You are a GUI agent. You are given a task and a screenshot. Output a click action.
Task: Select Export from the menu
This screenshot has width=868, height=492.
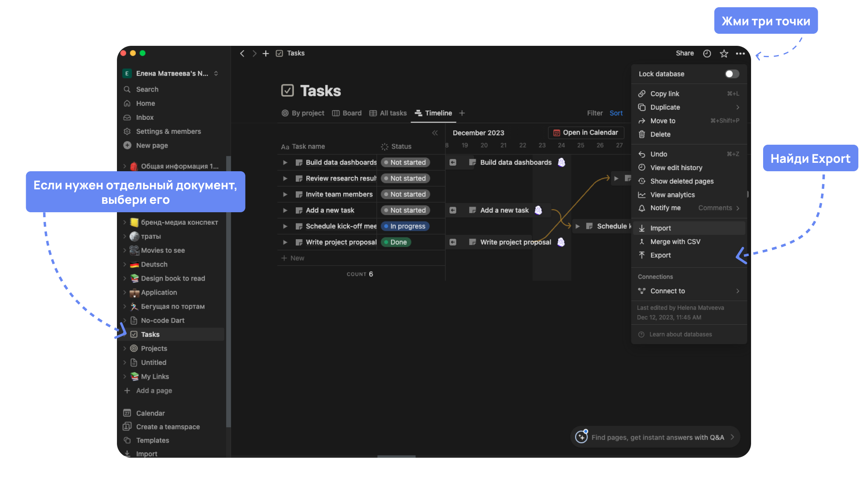pyautogui.click(x=660, y=255)
